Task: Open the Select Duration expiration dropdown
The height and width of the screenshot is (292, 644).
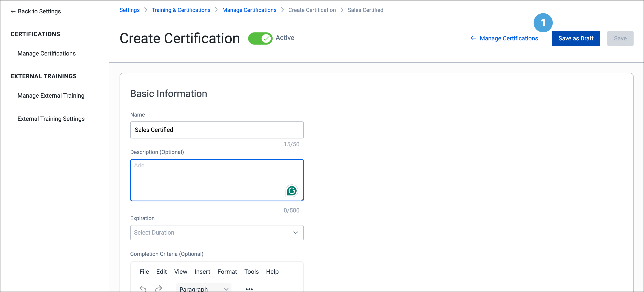Action: [x=217, y=232]
